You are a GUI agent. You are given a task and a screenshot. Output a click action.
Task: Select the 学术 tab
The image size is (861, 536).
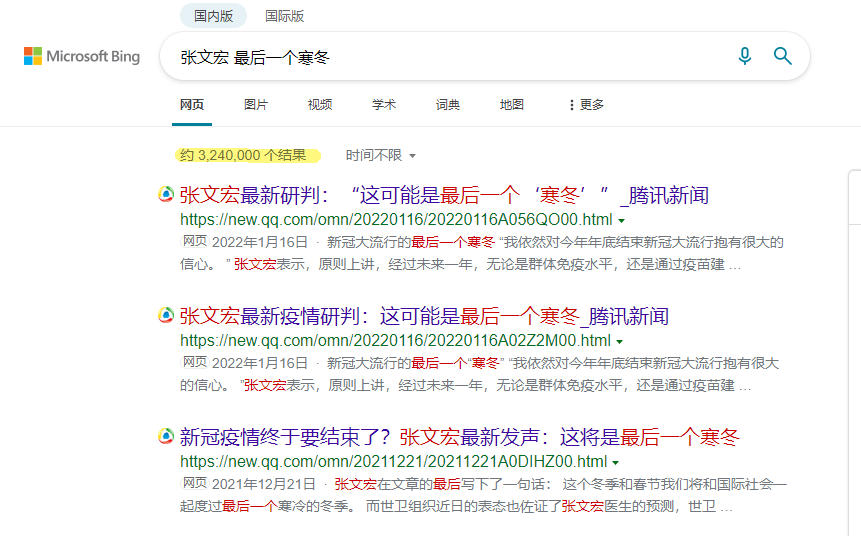[x=384, y=104]
